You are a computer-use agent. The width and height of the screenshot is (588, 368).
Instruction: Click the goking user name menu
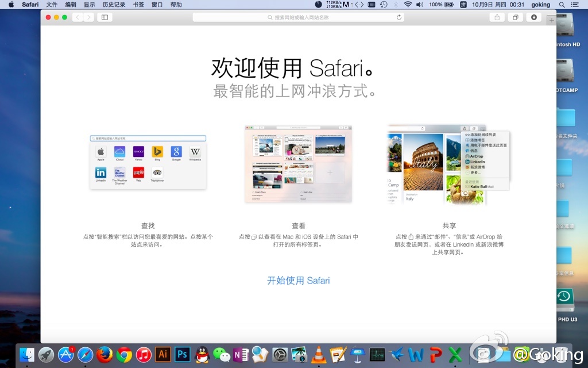541,5
